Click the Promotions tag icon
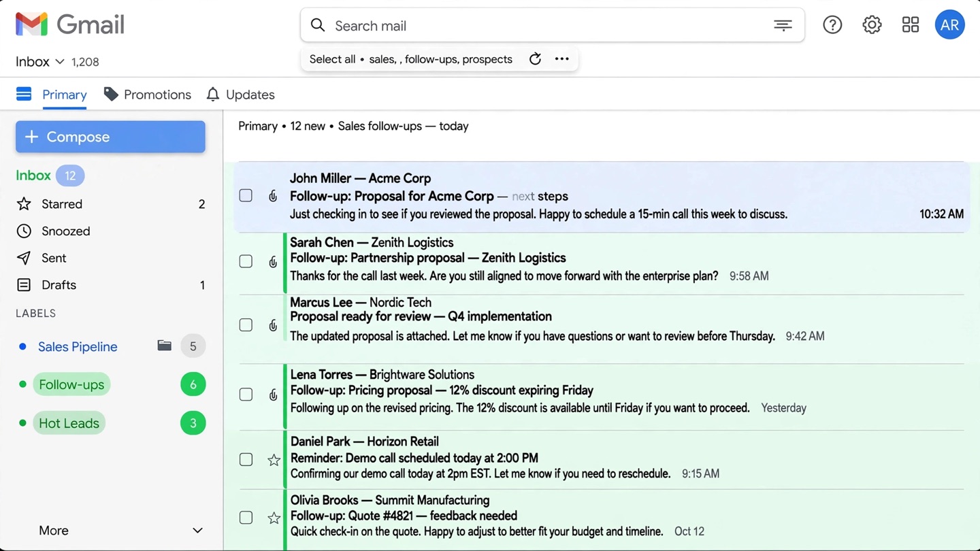The image size is (980, 551). [111, 95]
